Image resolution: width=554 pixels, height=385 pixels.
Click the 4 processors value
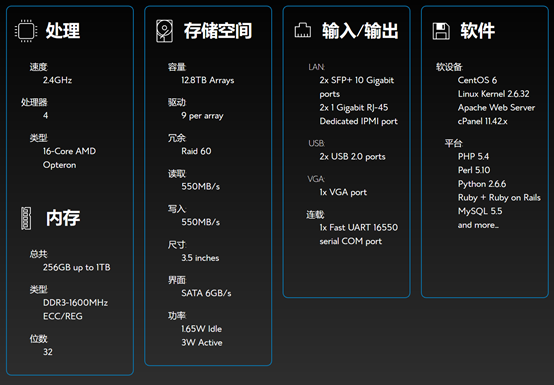46,116
